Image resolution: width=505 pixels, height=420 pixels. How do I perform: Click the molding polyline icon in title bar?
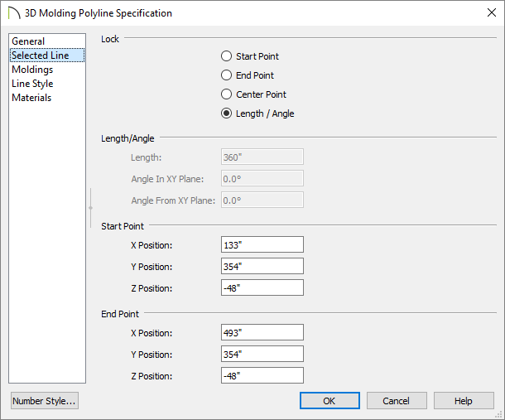click(x=14, y=13)
